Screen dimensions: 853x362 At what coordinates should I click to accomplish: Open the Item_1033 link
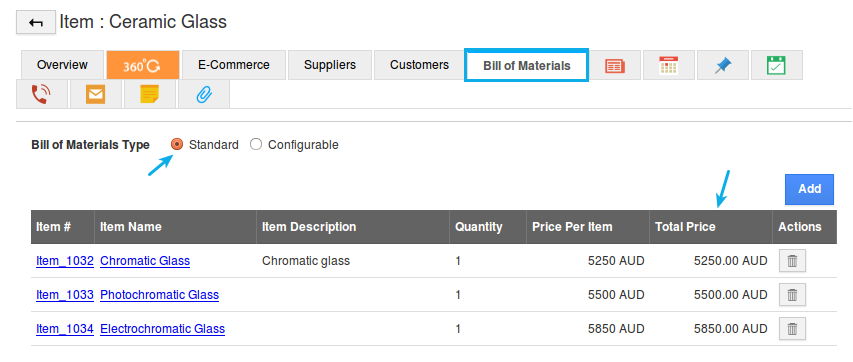65,295
